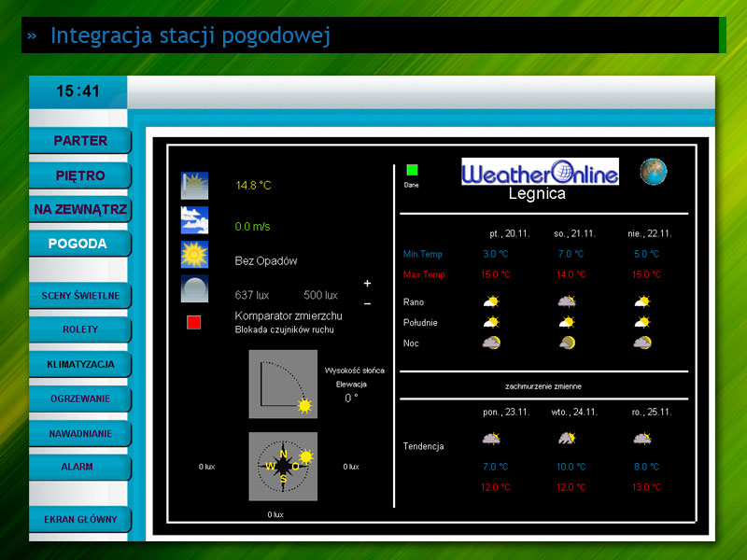Click the Tendencja icon for ro., 25.11.
Screen dimensions: 747x560
[642, 439]
